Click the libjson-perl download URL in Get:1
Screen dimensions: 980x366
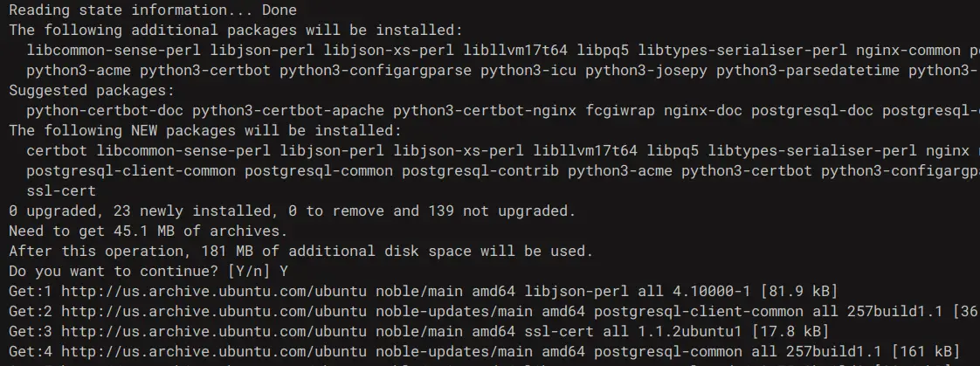[214, 291]
